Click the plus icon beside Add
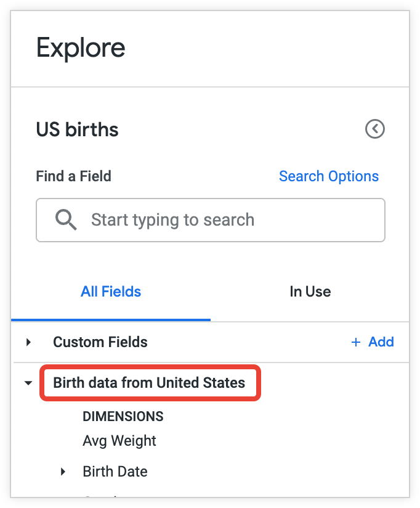Image resolution: width=420 pixels, height=508 pixels. tap(355, 342)
